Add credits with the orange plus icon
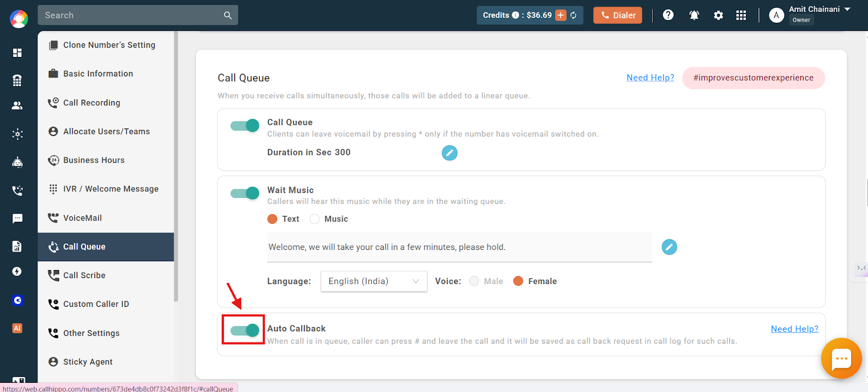This screenshot has height=392, width=868. (x=561, y=15)
